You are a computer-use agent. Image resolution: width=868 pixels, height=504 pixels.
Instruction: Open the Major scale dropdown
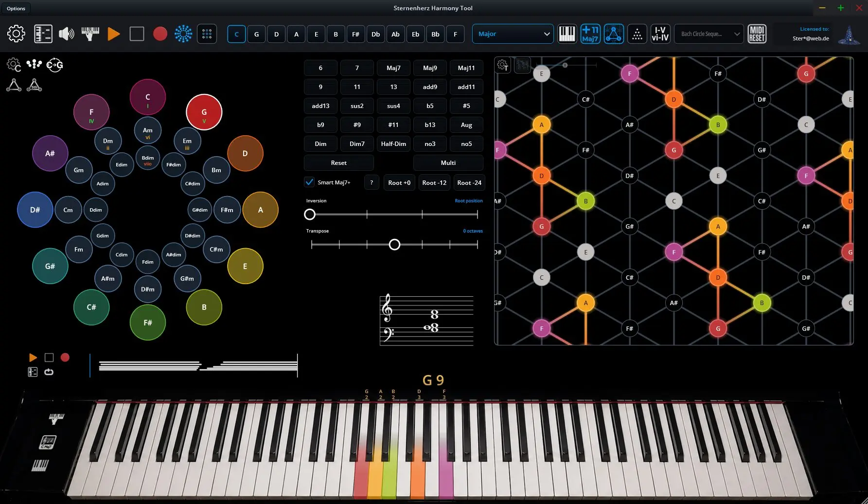point(513,34)
